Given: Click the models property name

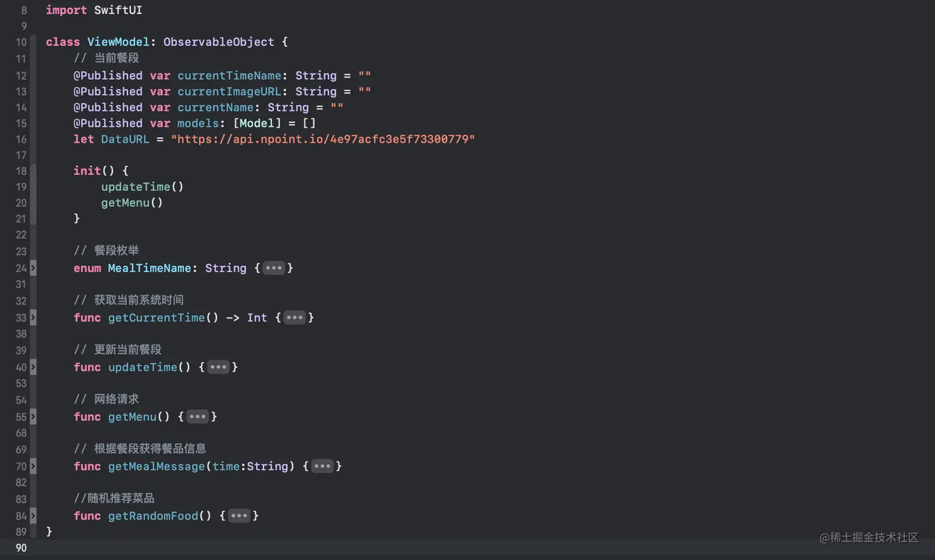Looking at the screenshot, I should 198,123.
